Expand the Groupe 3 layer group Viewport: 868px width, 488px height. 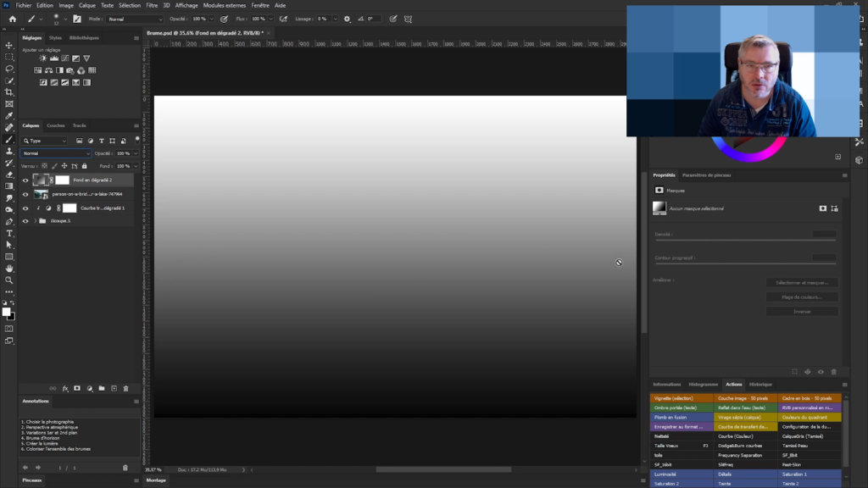pos(36,221)
